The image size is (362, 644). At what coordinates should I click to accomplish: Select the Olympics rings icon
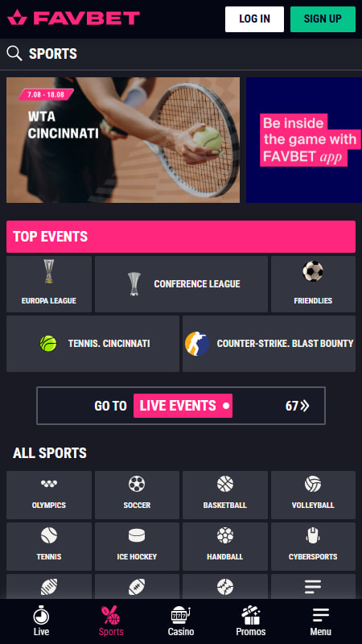[x=49, y=484]
